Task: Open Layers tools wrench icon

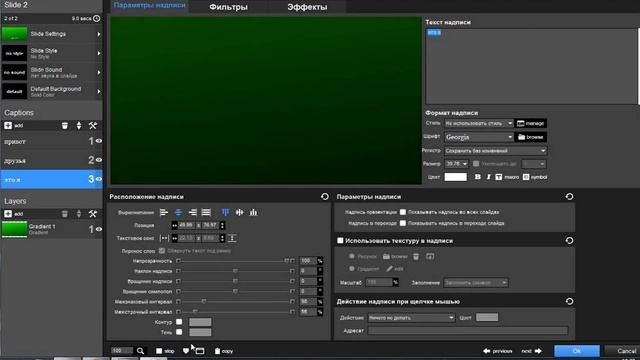Action: [93, 214]
